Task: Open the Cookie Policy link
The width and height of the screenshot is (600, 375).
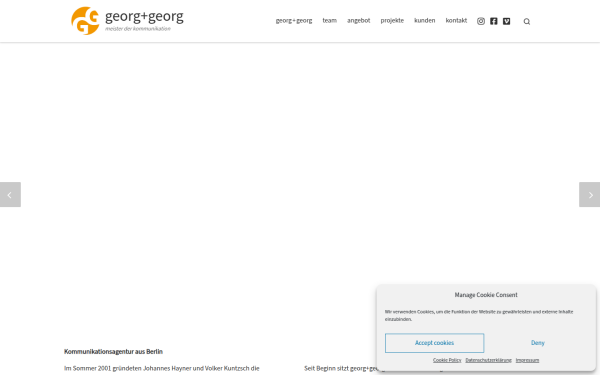Action: [x=447, y=360]
